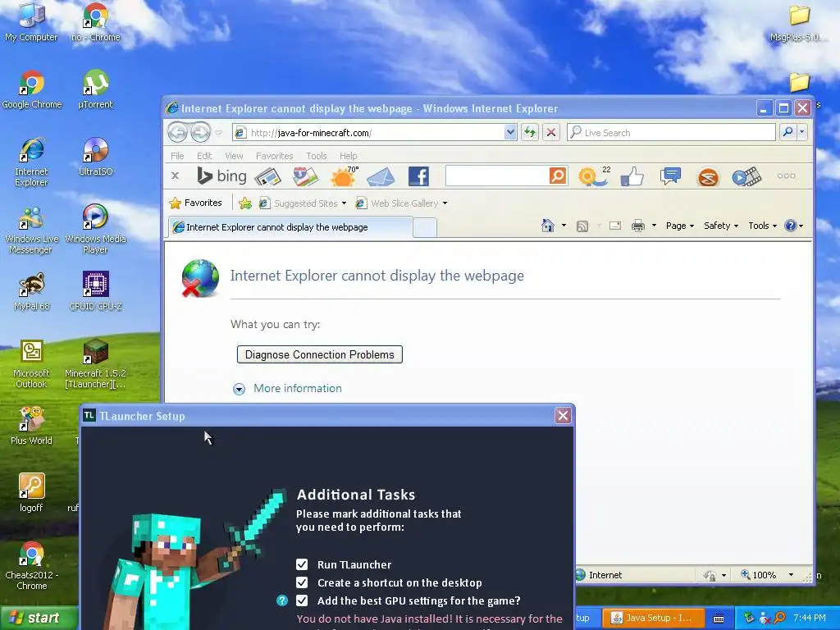Launch the µTorrent desktop shortcut
Image resolution: width=840 pixels, height=630 pixels.
(95, 89)
